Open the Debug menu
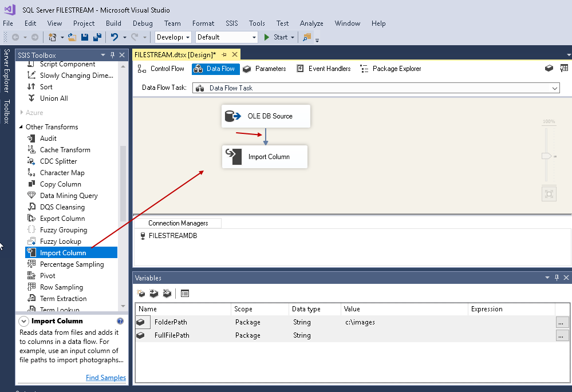 coord(143,23)
